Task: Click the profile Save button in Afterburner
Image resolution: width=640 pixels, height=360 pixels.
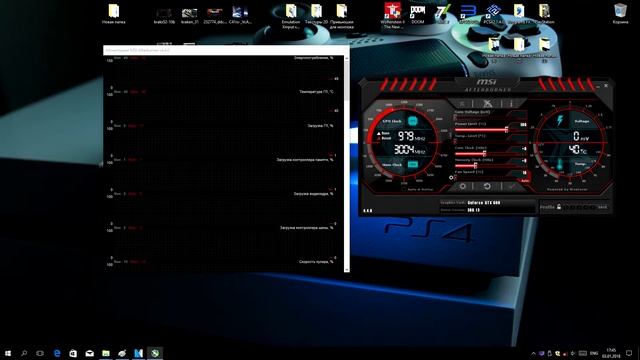Action: (x=602, y=207)
